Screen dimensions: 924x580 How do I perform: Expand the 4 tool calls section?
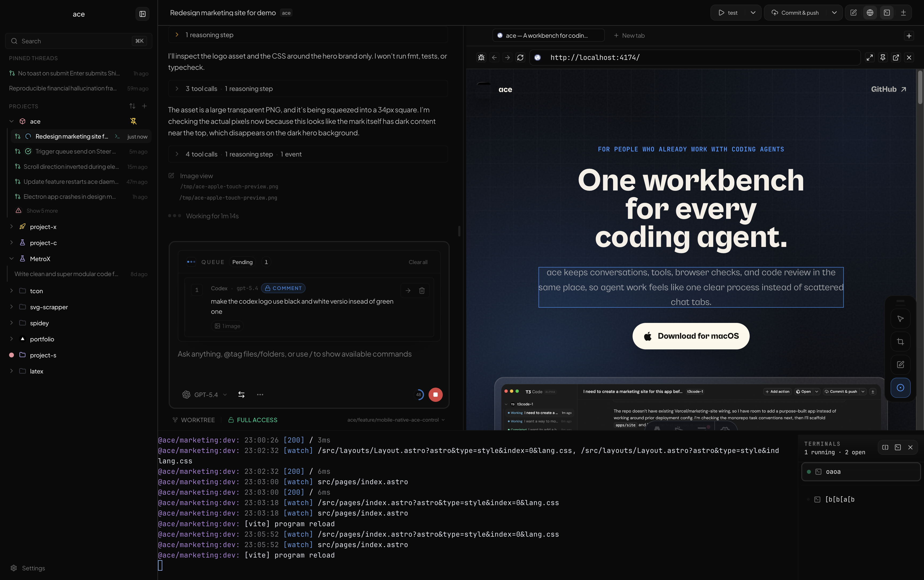tap(308, 154)
